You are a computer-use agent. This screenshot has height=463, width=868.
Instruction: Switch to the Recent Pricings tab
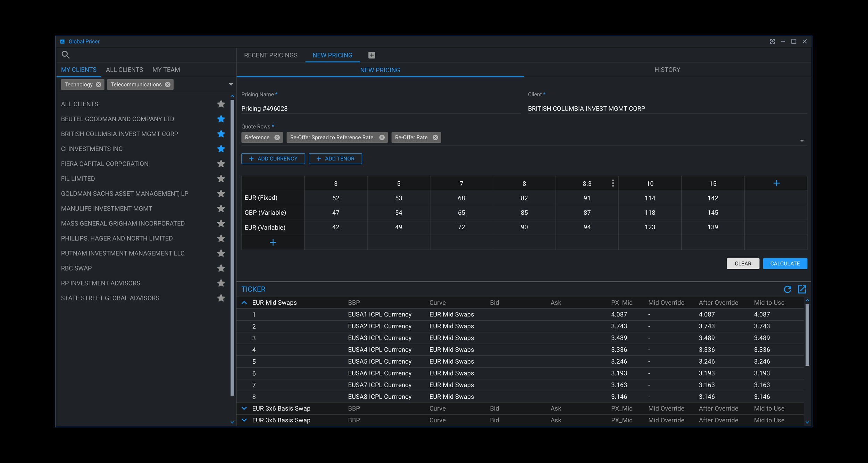point(270,55)
